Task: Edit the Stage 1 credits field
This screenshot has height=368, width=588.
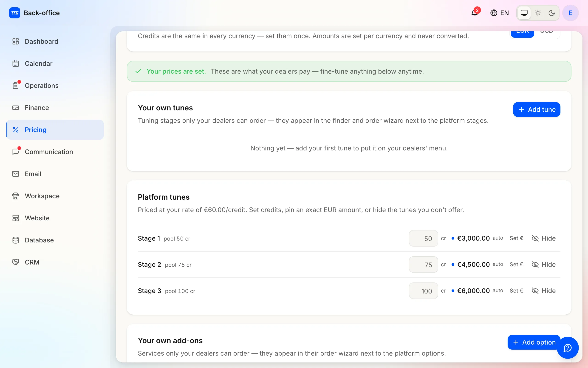Action: coord(423,238)
